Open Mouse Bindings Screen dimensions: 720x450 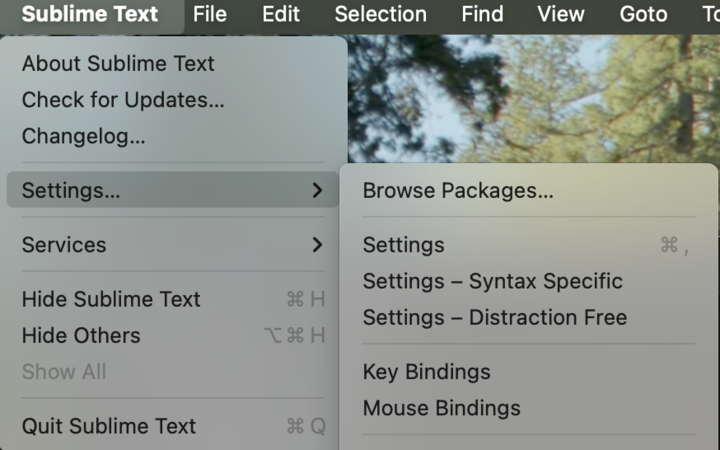529,408
